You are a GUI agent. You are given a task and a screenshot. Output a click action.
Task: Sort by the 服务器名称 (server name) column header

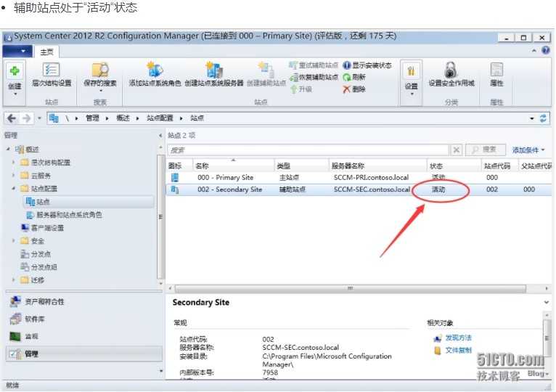378,166
